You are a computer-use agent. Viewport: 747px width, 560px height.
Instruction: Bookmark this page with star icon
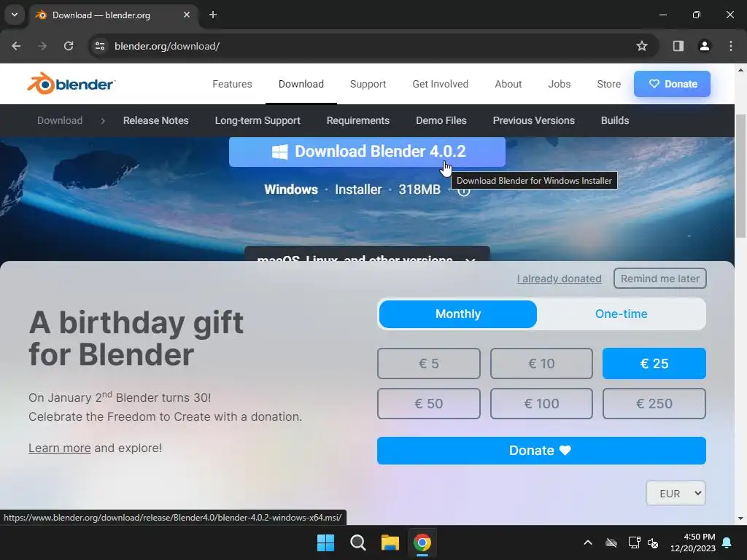coord(642,46)
